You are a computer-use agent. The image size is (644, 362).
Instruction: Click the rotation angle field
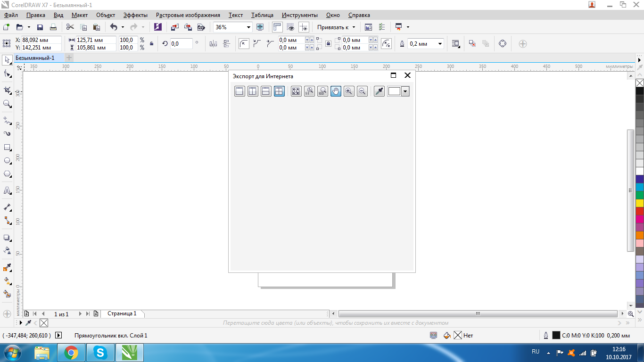(x=181, y=44)
